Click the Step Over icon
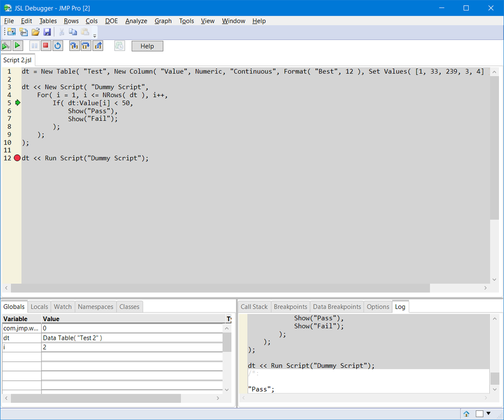The height and width of the screenshot is (420, 504). tap(86, 45)
